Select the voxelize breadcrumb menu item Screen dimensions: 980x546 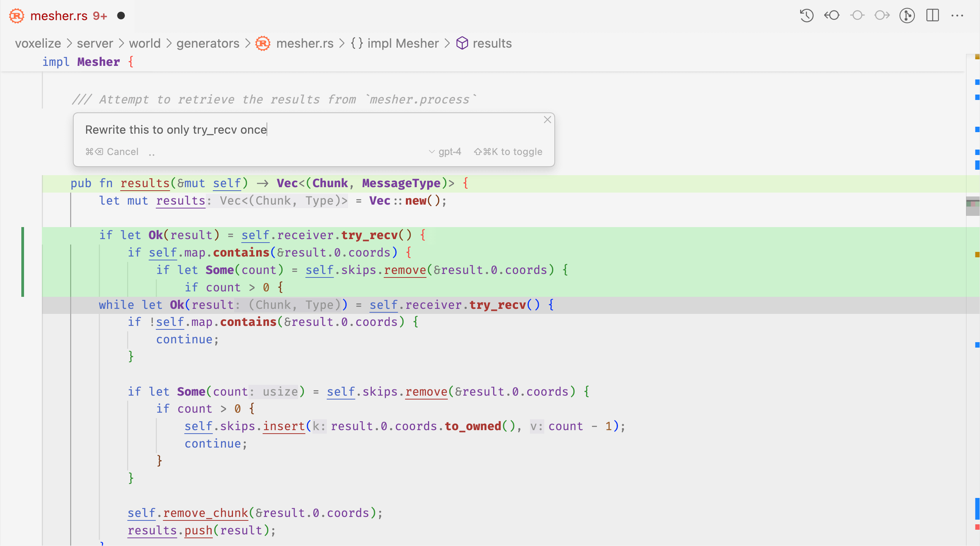(x=38, y=44)
